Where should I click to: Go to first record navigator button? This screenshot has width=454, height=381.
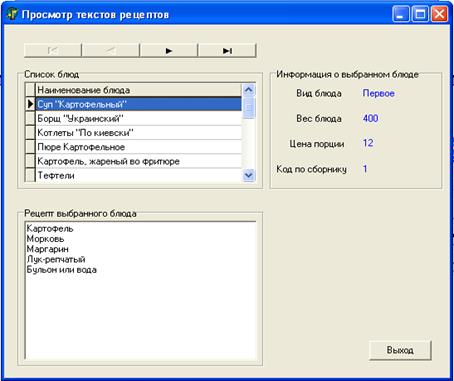[x=53, y=51]
